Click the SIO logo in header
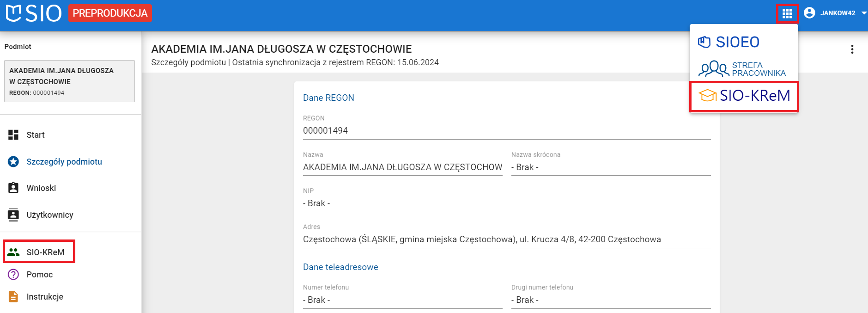868x313 pixels. pos(34,13)
